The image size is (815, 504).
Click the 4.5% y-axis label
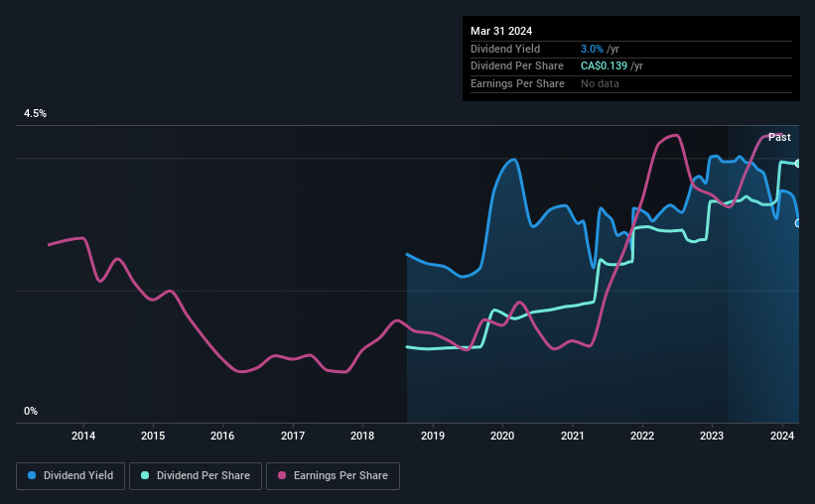35,113
